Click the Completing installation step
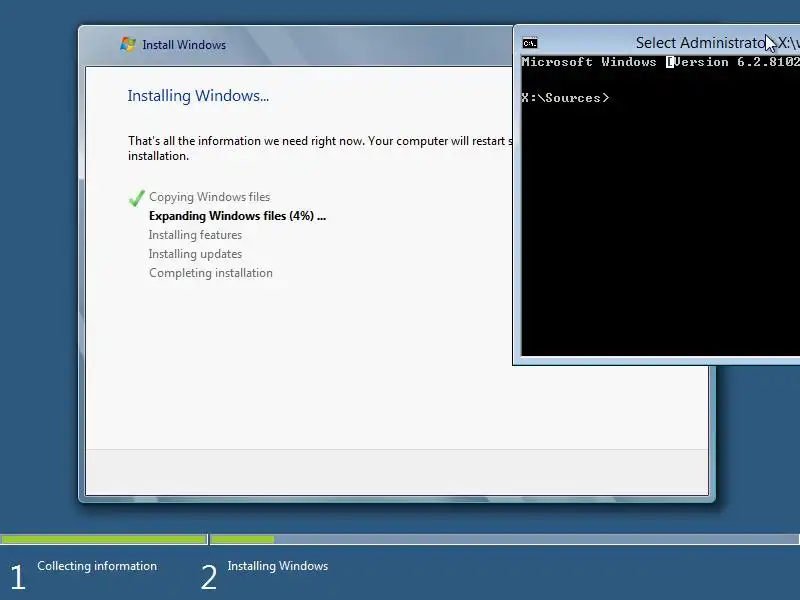Screen dimensions: 800x600 click(x=211, y=273)
